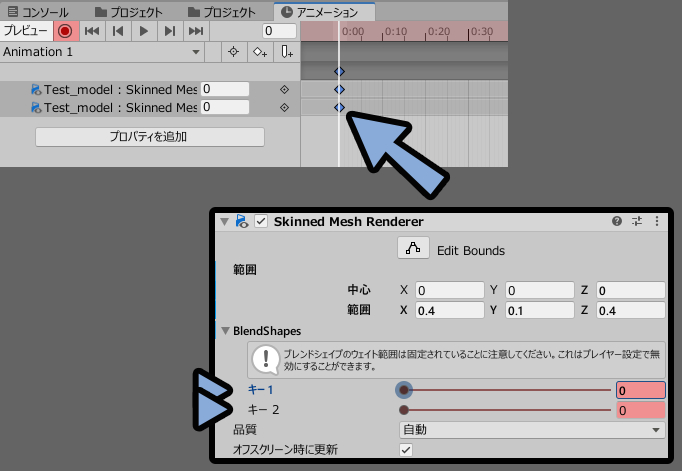682x471 pixels.
Task: Click the current frame number field
Action: point(279,31)
